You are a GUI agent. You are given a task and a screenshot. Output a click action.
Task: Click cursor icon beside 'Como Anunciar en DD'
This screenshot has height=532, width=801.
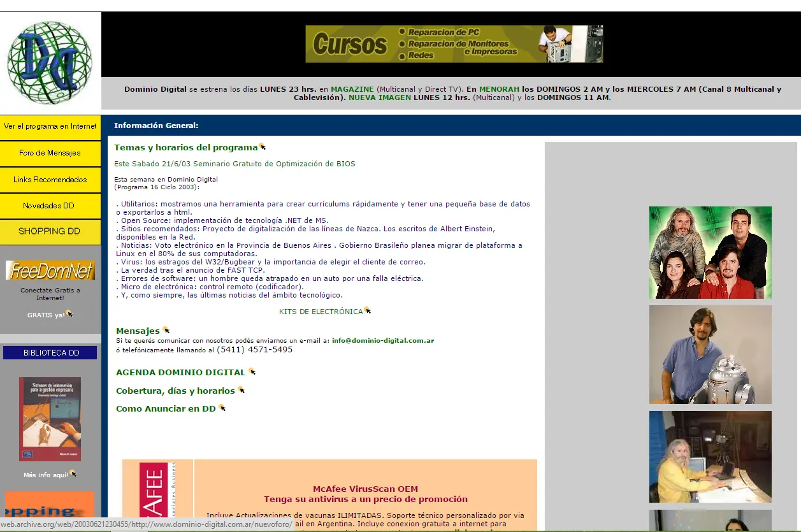222,408
